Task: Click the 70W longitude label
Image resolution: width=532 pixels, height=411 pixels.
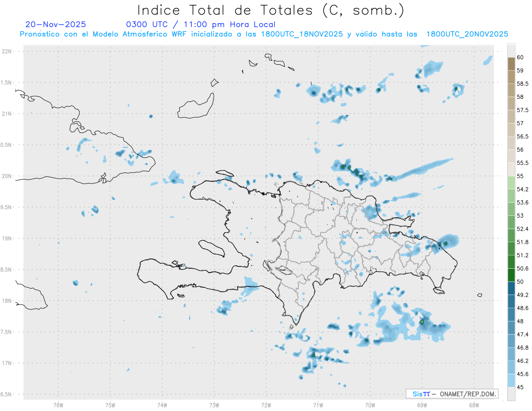Action: [370, 405]
